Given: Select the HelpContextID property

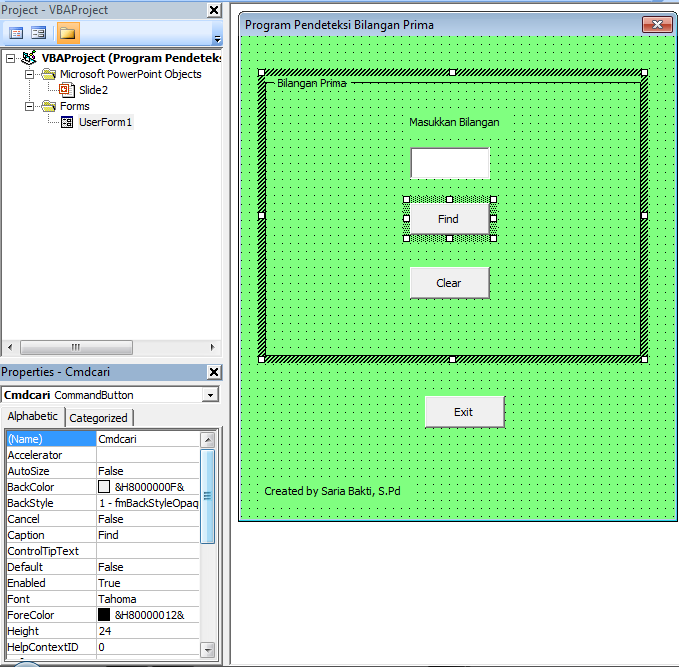Looking at the screenshot, I should point(103,648).
